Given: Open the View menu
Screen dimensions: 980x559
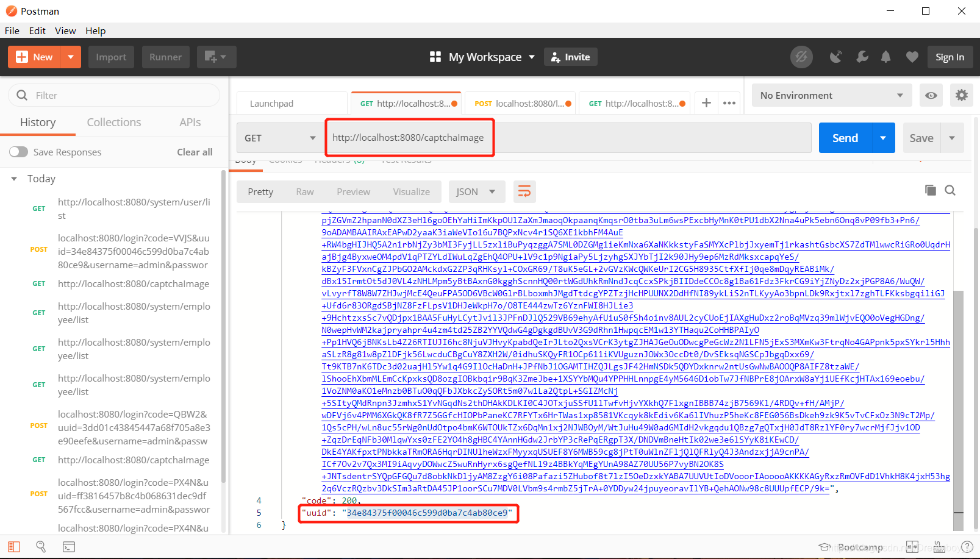Looking at the screenshot, I should point(65,30).
